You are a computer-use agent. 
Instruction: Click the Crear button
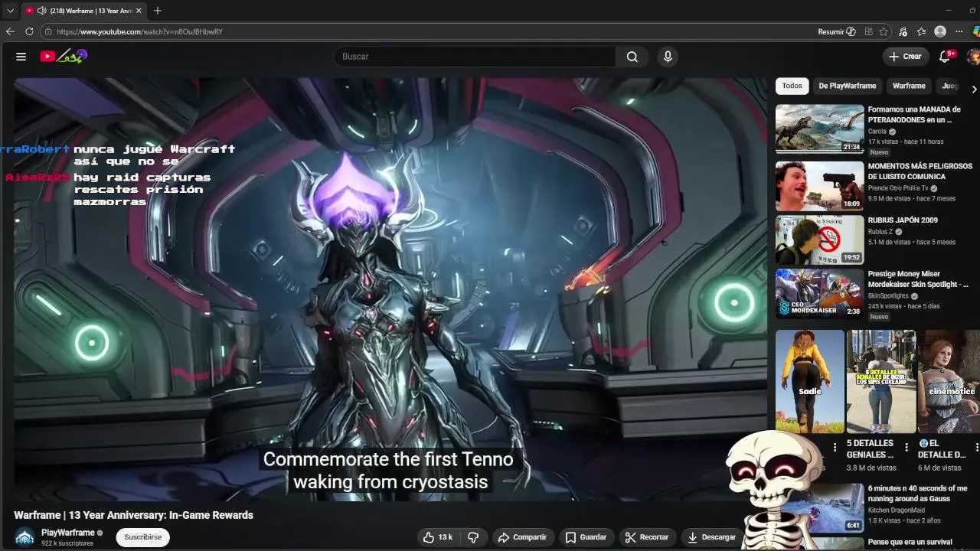click(905, 57)
